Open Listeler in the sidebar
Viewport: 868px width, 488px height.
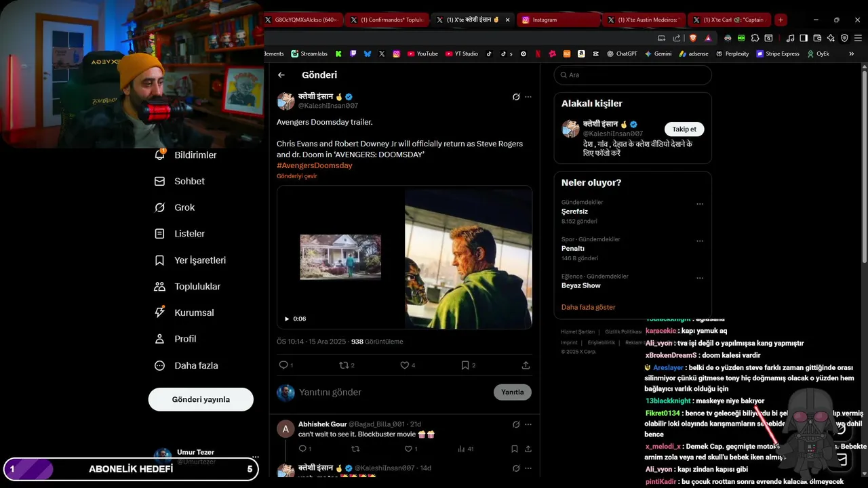(180, 234)
